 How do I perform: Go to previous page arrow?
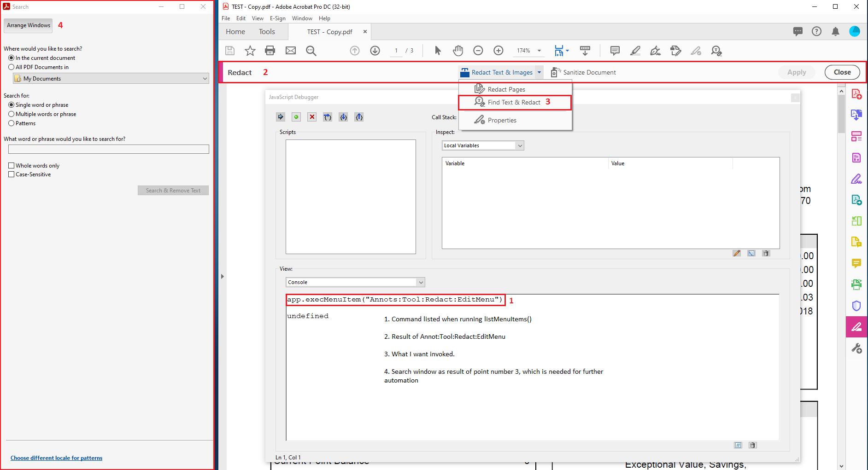[x=355, y=51]
